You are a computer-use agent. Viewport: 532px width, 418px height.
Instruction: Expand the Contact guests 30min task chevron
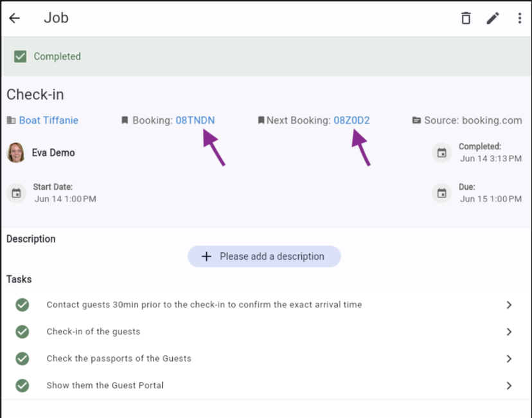tap(508, 305)
